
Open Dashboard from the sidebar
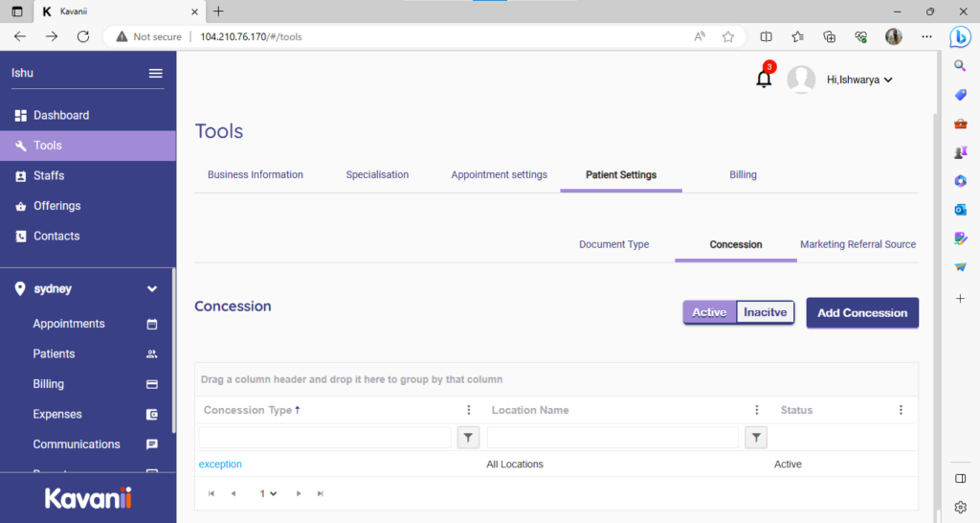pyautogui.click(x=61, y=115)
